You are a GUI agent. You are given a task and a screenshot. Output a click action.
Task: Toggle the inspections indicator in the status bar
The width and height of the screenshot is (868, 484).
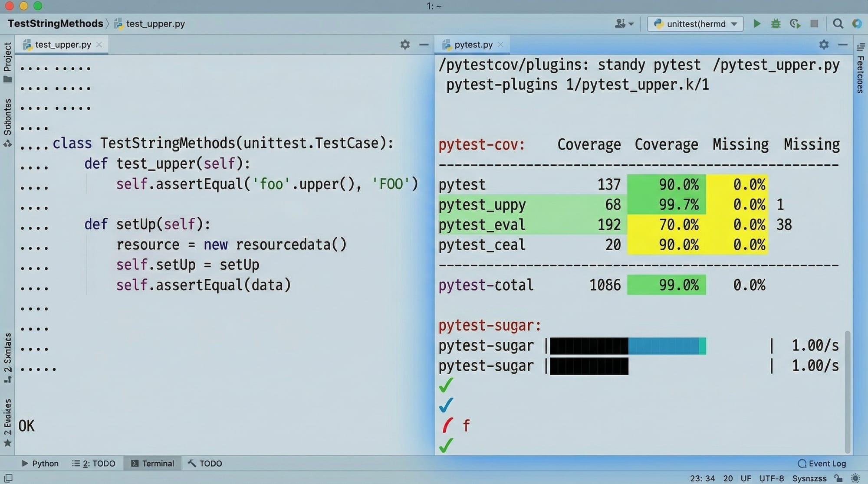[x=855, y=478]
